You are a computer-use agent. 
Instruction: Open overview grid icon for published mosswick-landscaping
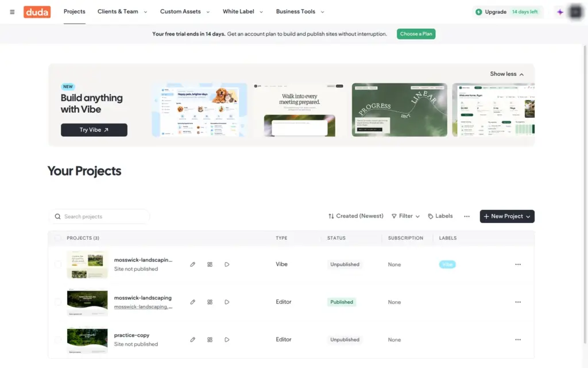210,302
